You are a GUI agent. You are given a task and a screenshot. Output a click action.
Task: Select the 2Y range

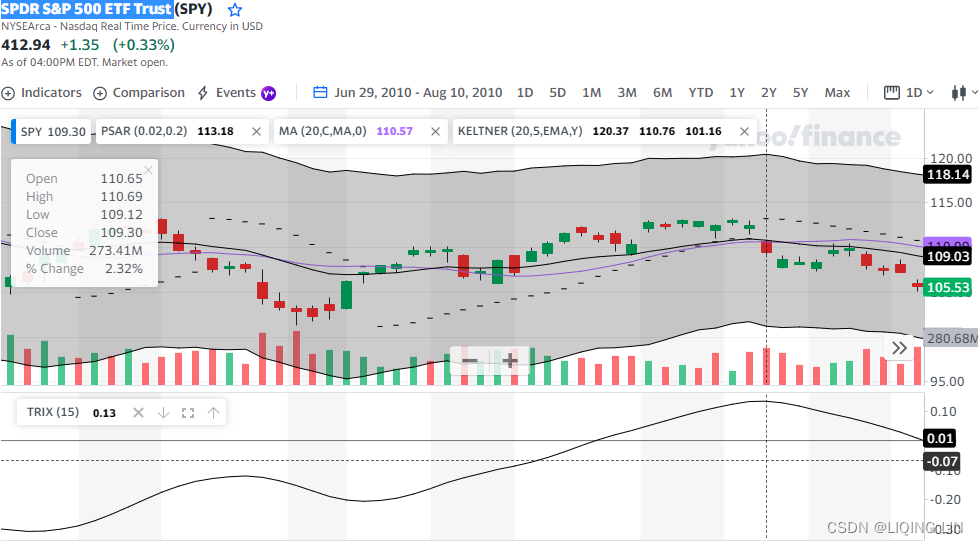coord(768,93)
